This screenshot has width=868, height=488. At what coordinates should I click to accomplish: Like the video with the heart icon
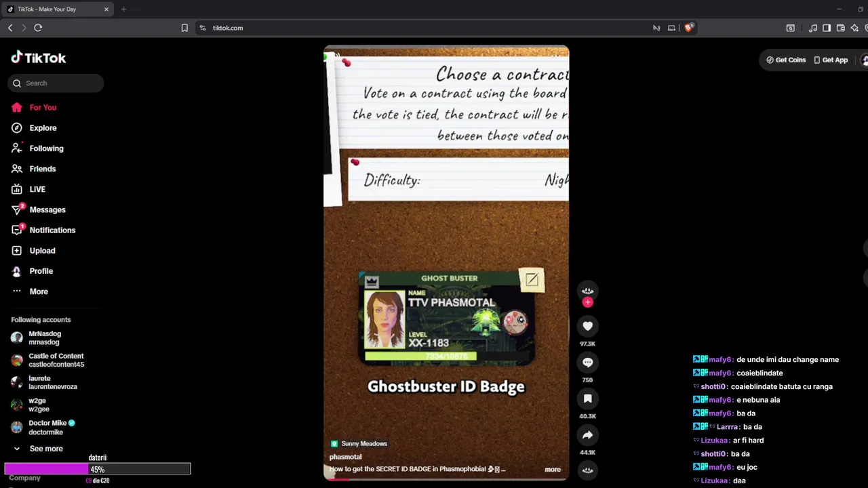[587, 326]
